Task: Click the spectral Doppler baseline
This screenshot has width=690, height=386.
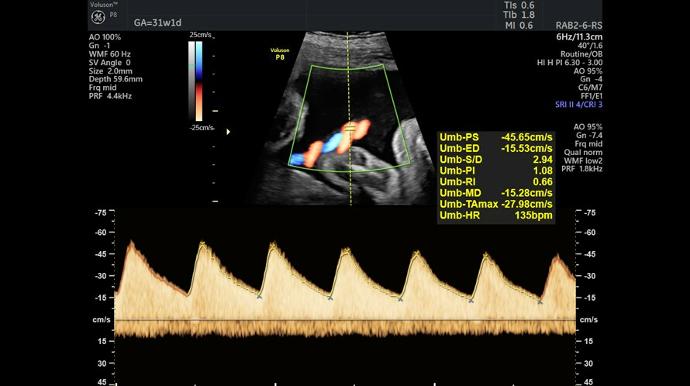Action: click(x=345, y=320)
